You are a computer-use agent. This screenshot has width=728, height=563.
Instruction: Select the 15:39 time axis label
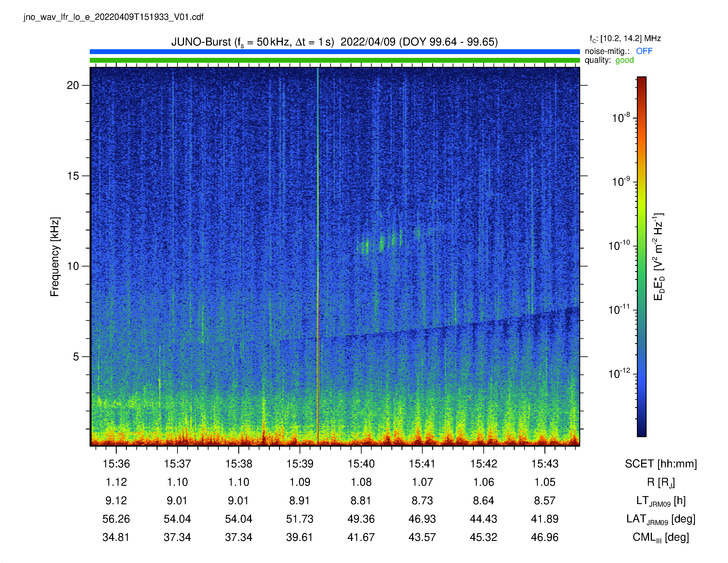click(x=300, y=464)
